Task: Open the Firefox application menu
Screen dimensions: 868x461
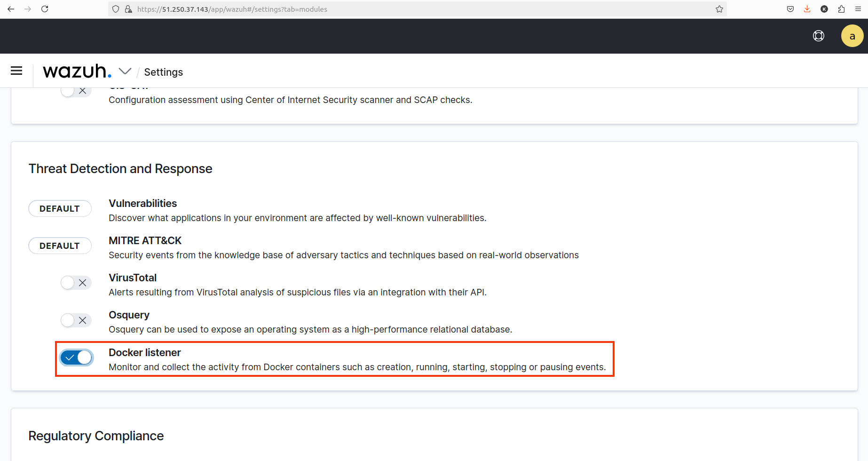Action: [x=858, y=9]
